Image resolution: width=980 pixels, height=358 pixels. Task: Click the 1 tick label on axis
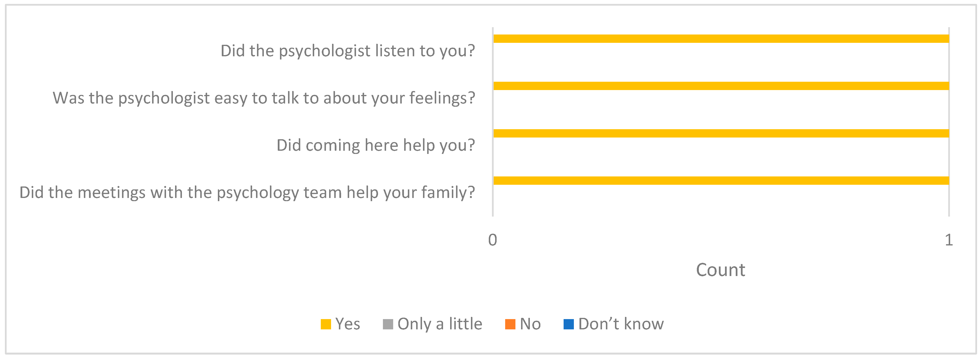click(949, 240)
